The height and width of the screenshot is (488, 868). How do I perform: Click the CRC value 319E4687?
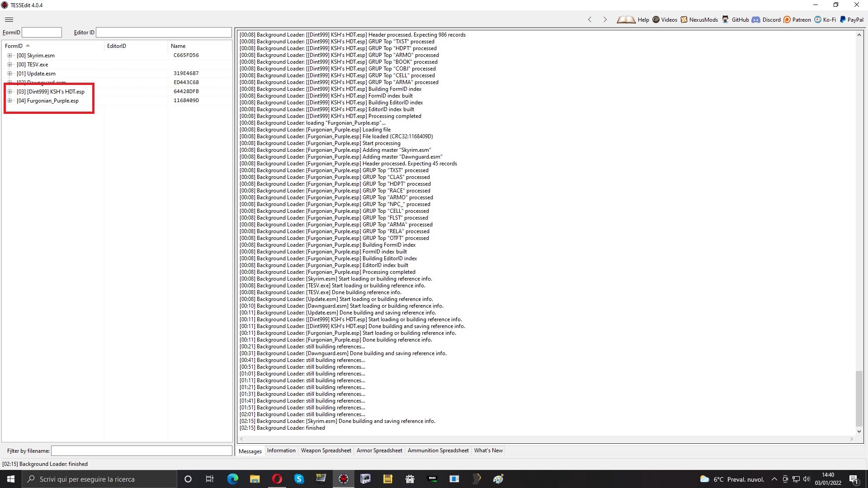186,74
